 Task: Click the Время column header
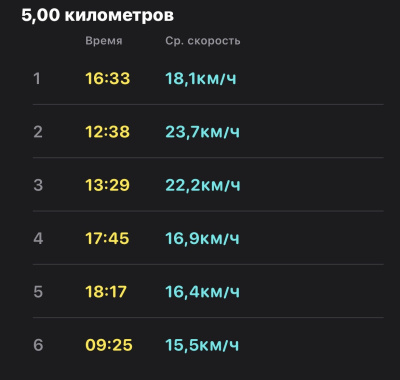[104, 41]
